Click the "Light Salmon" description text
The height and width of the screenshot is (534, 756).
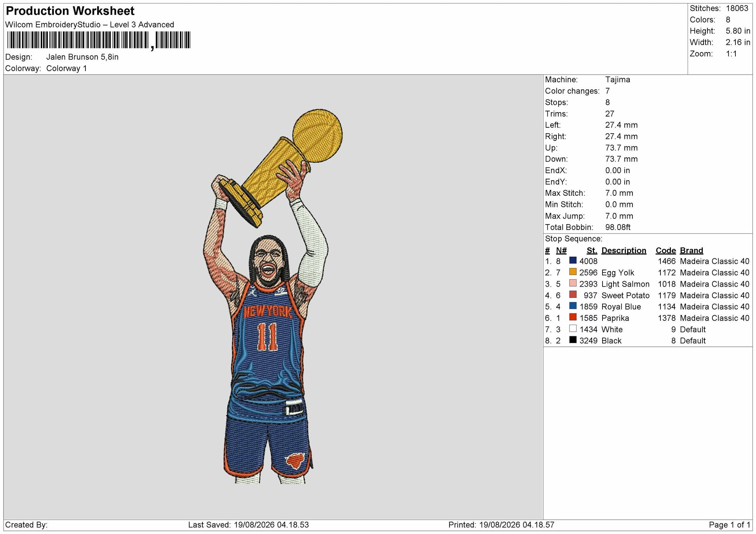click(x=625, y=284)
